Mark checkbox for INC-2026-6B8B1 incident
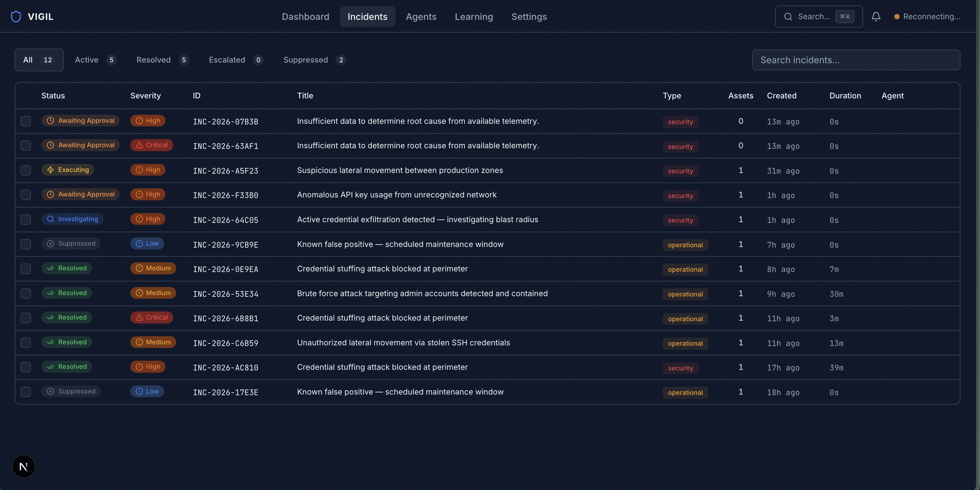The width and height of the screenshot is (980, 490). pos(25,318)
